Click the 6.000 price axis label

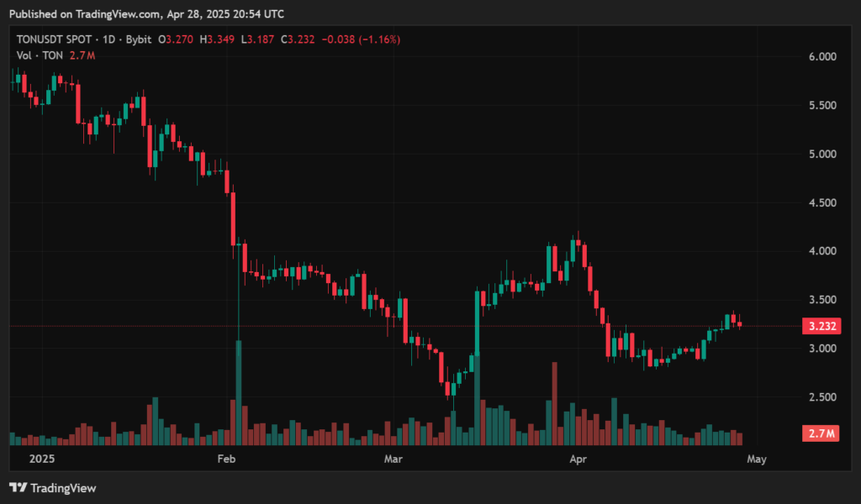point(822,56)
